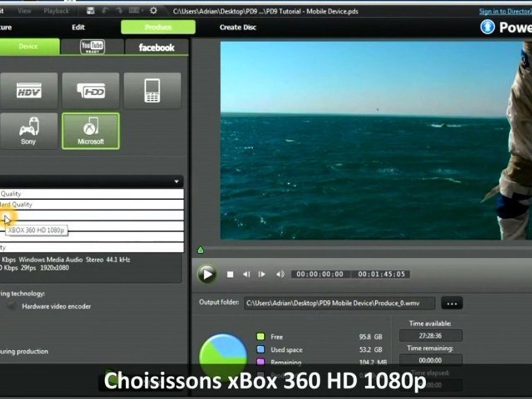Viewport: 532px width, 399px height.
Task: Click the Free space green swatch
Action: [x=260, y=336]
